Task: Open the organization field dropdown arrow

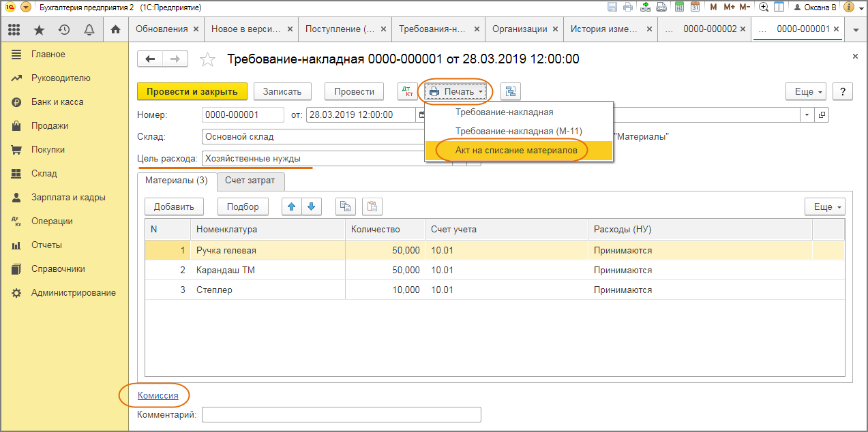Action: pyautogui.click(x=808, y=114)
